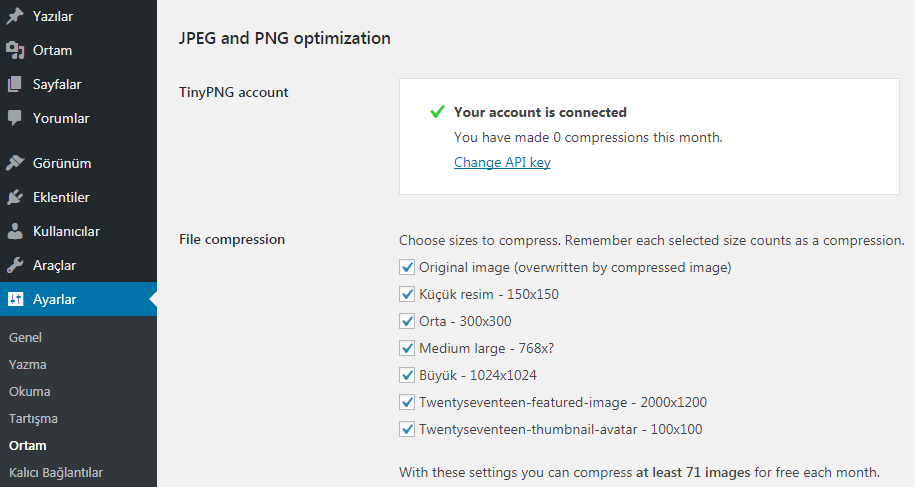This screenshot has width=915, height=487.
Task: Open the Change API key link
Action: 502,162
